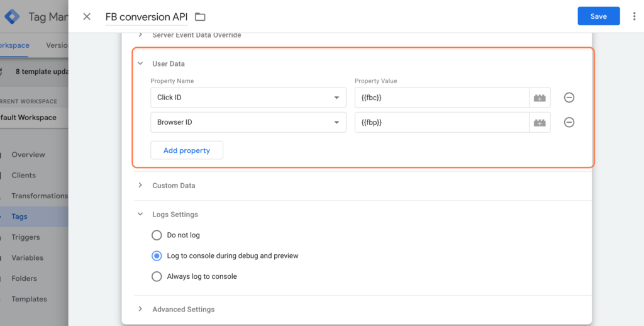Open the three-dot more options menu
Screen dimensions: 644x326
pos(634,16)
